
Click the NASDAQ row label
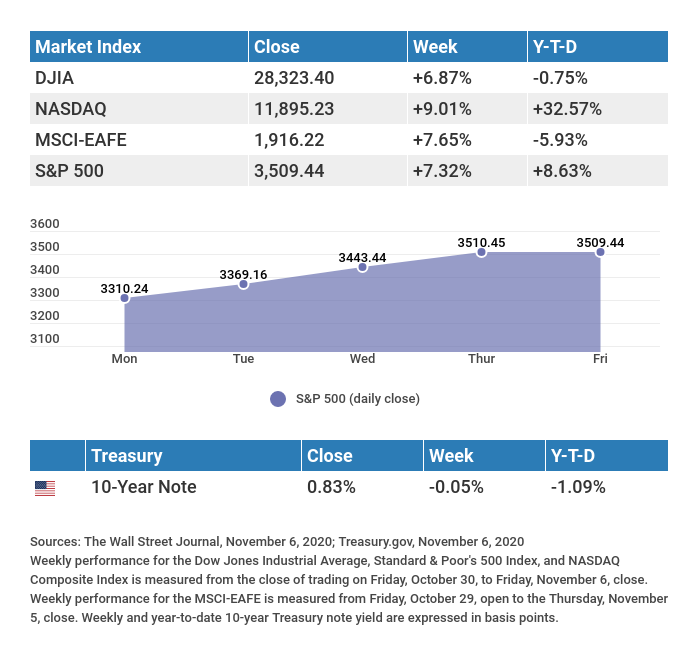(70, 108)
